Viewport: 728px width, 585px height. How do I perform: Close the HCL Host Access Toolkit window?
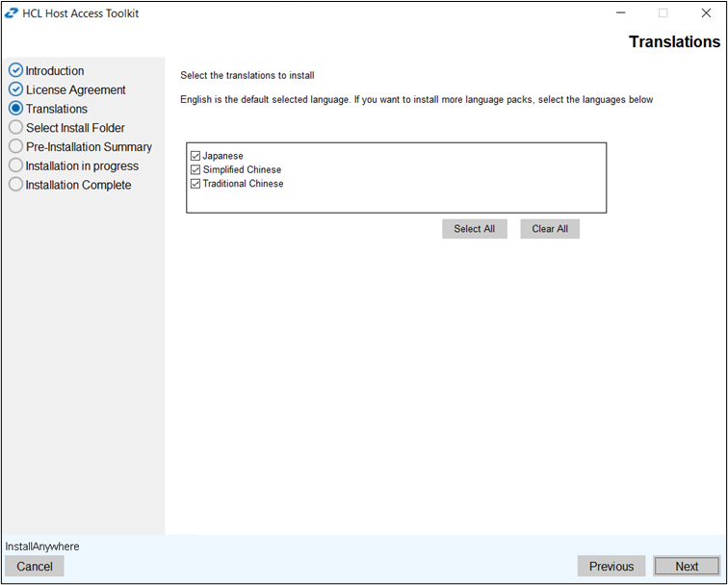(706, 13)
